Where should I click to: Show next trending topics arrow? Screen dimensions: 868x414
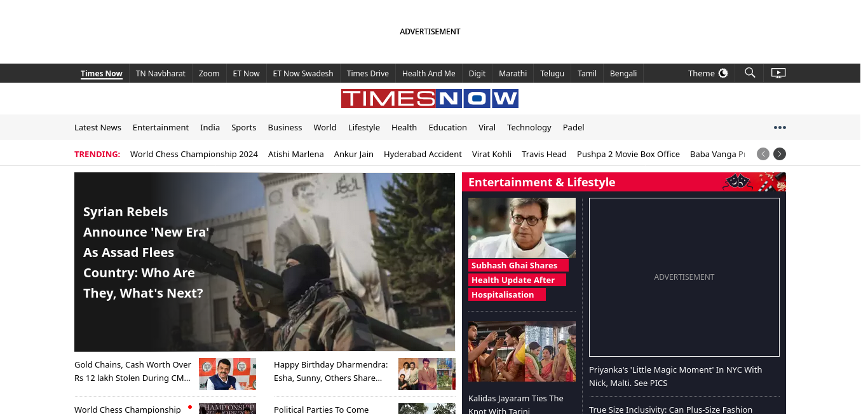point(780,154)
